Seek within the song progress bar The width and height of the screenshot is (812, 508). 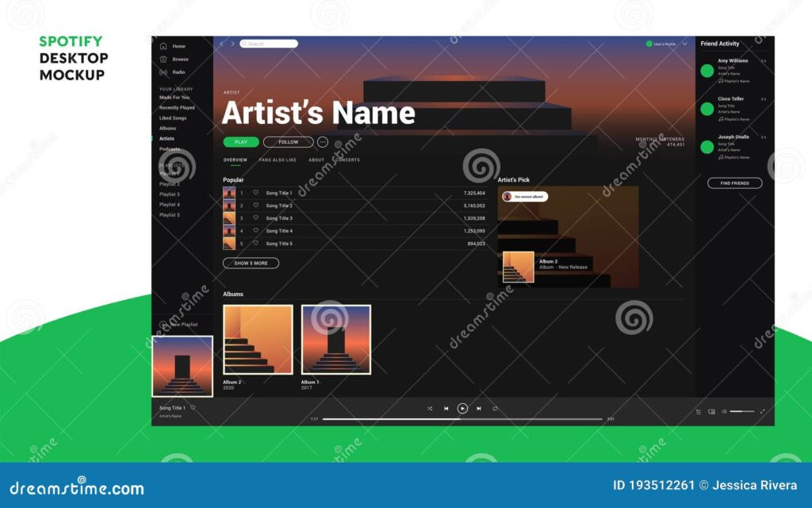click(x=462, y=419)
